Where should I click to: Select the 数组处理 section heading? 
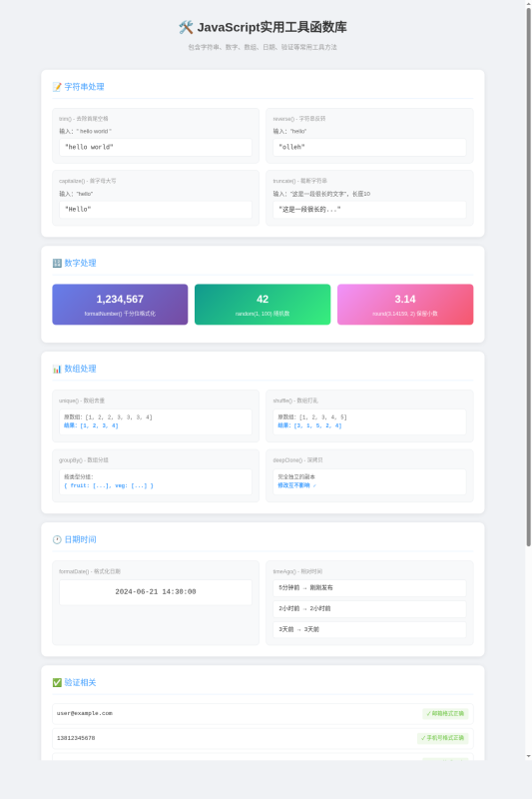(80, 369)
